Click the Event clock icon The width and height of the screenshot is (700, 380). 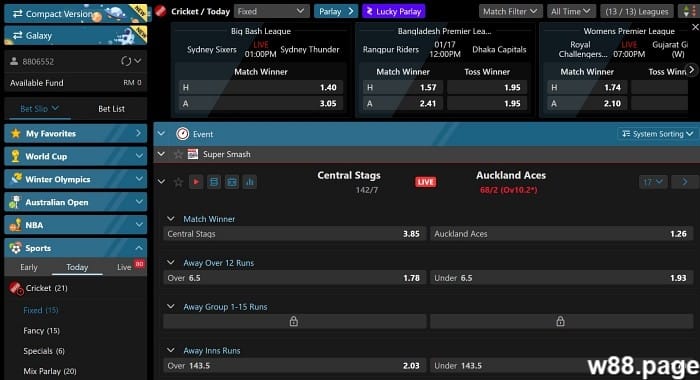182,134
